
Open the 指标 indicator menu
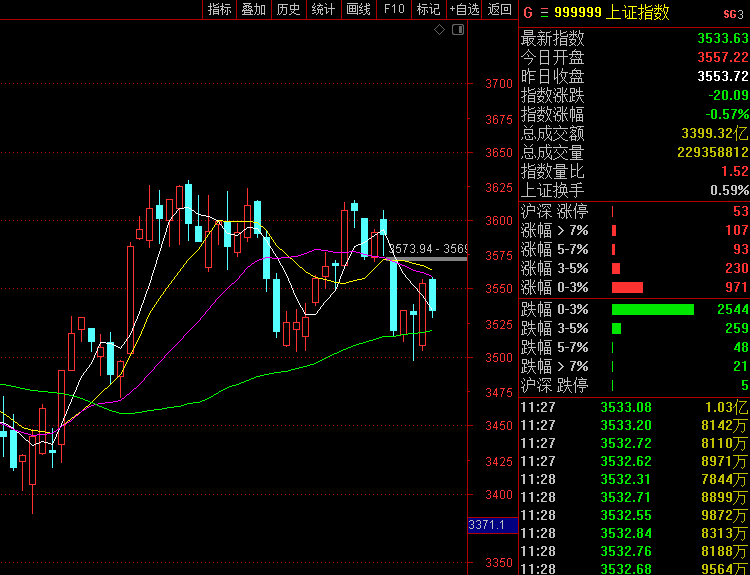coord(219,9)
